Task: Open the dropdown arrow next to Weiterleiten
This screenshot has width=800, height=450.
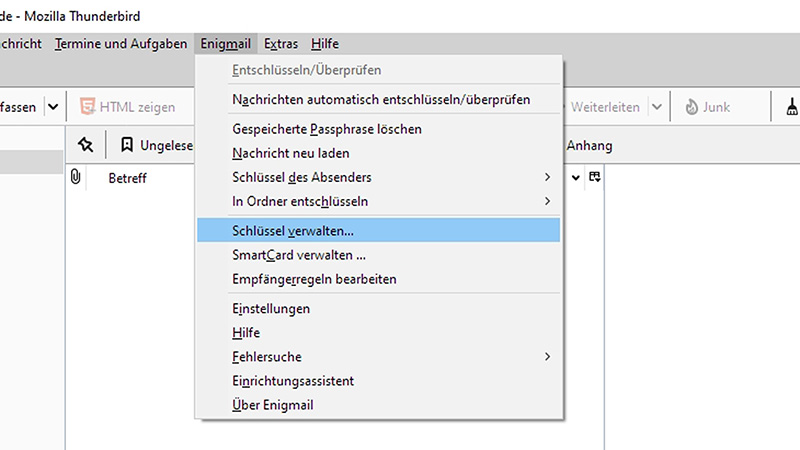Action: pos(657,107)
